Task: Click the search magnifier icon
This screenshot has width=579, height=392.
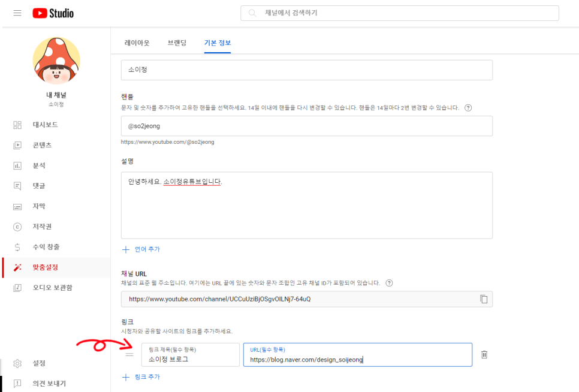Action: point(252,13)
